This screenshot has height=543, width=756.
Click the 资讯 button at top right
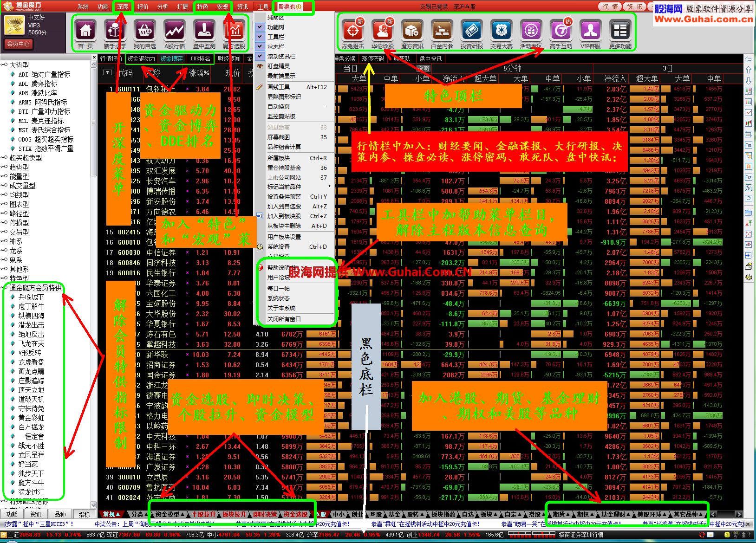635,6
